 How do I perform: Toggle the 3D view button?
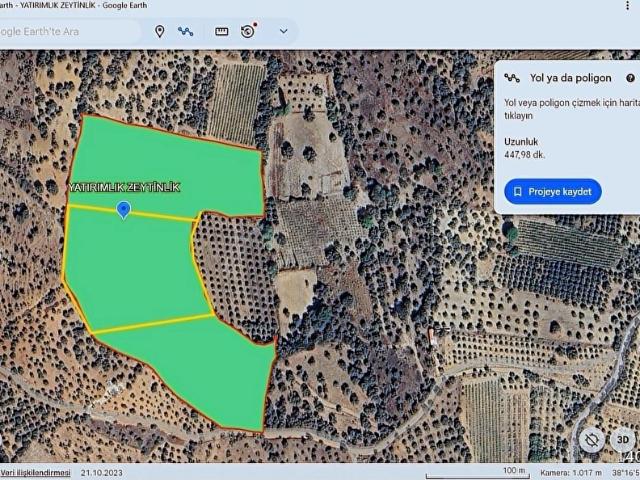[x=622, y=439]
